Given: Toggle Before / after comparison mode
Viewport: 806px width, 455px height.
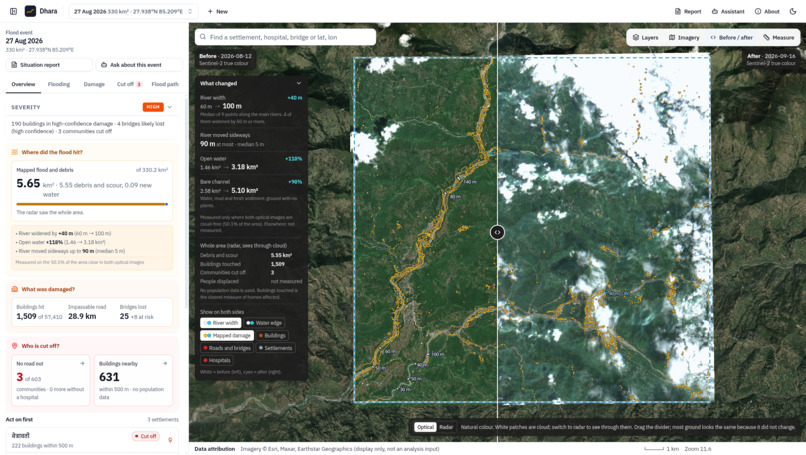Looking at the screenshot, I should [731, 38].
